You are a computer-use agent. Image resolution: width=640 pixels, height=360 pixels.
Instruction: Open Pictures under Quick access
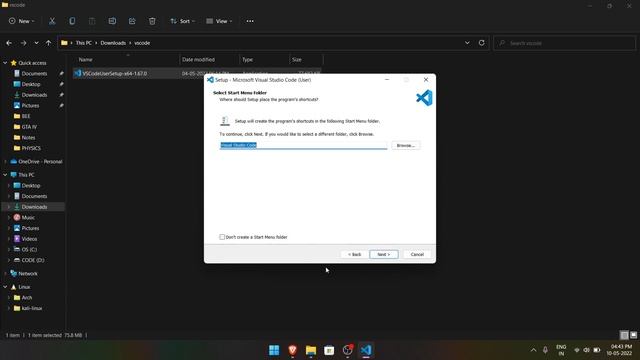coord(31,105)
